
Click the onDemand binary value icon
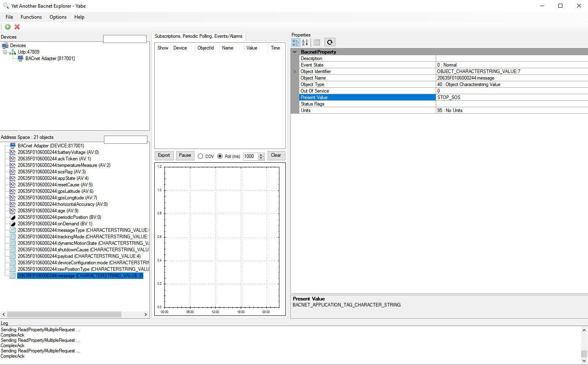click(13, 224)
